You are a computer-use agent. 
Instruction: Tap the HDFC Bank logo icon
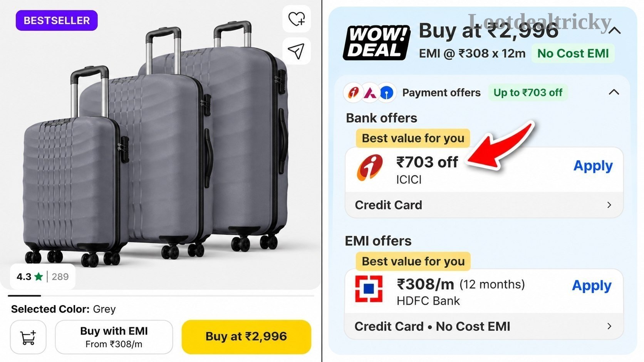369,289
